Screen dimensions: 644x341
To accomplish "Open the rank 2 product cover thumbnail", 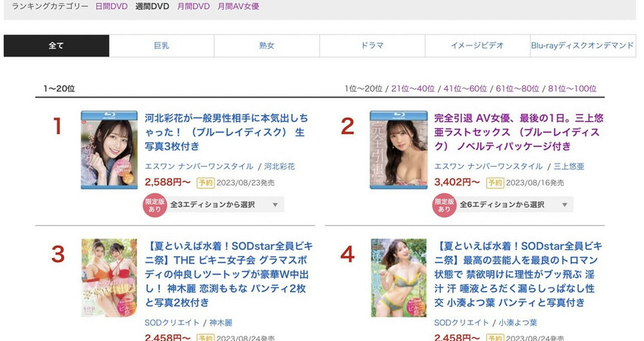I will pyautogui.click(x=399, y=150).
